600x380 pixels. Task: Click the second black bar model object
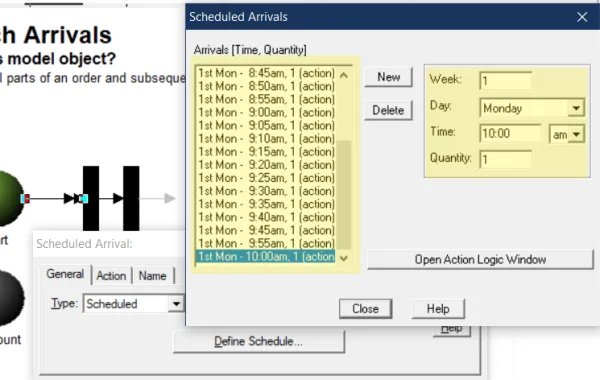[131, 198]
